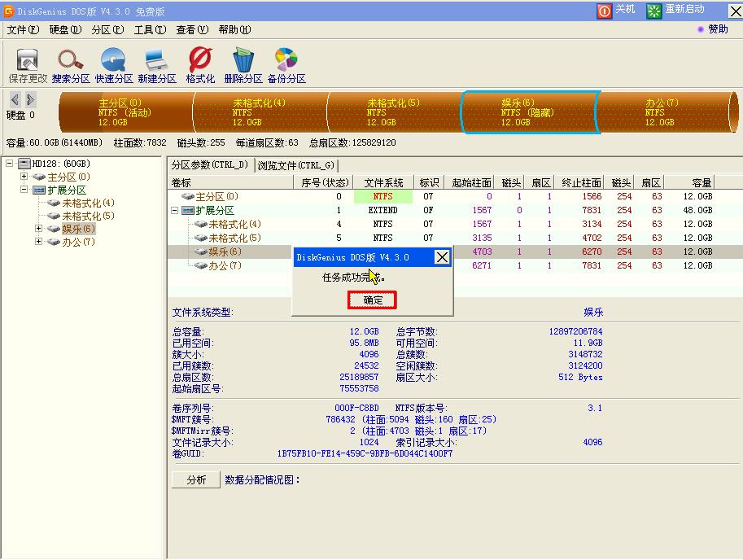This screenshot has height=560, width=743.
Task: Click the 分析 analyze button
Action: pos(195,480)
